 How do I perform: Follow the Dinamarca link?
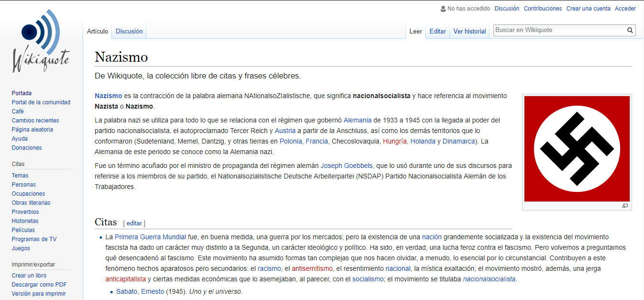(x=459, y=141)
